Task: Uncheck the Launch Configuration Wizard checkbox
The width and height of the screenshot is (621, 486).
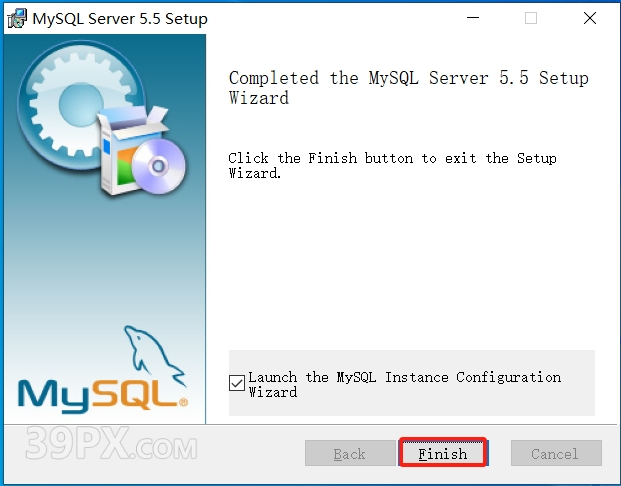Action: click(236, 382)
